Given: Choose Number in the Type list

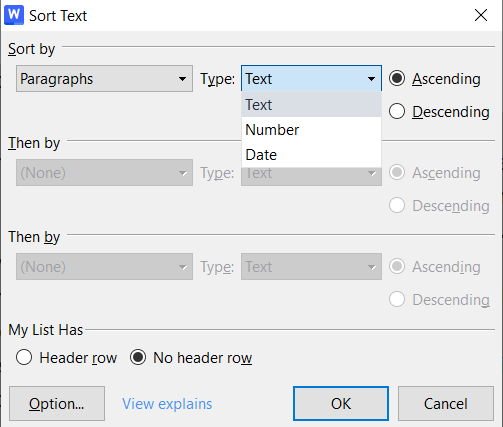Looking at the screenshot, I should coord(311,130).
